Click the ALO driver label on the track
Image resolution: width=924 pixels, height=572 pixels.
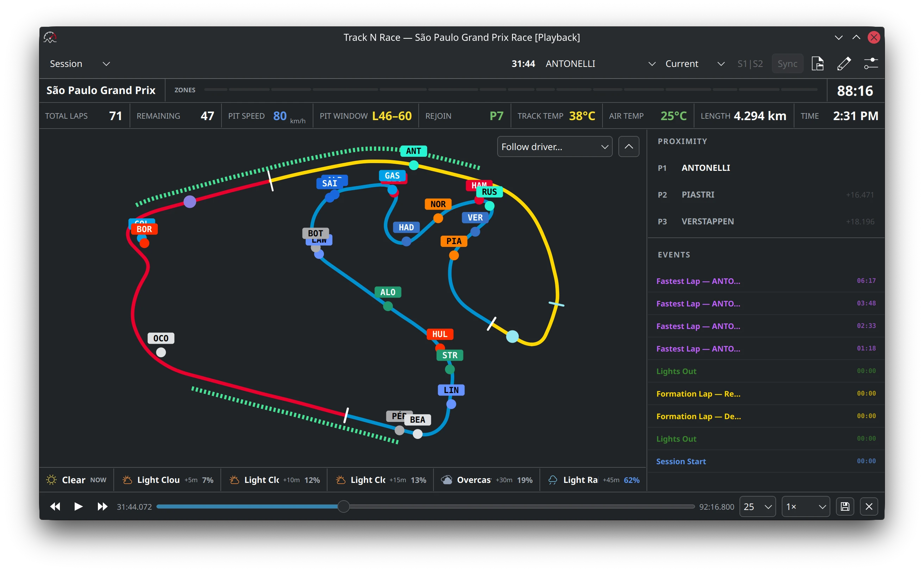click(388, 292)
